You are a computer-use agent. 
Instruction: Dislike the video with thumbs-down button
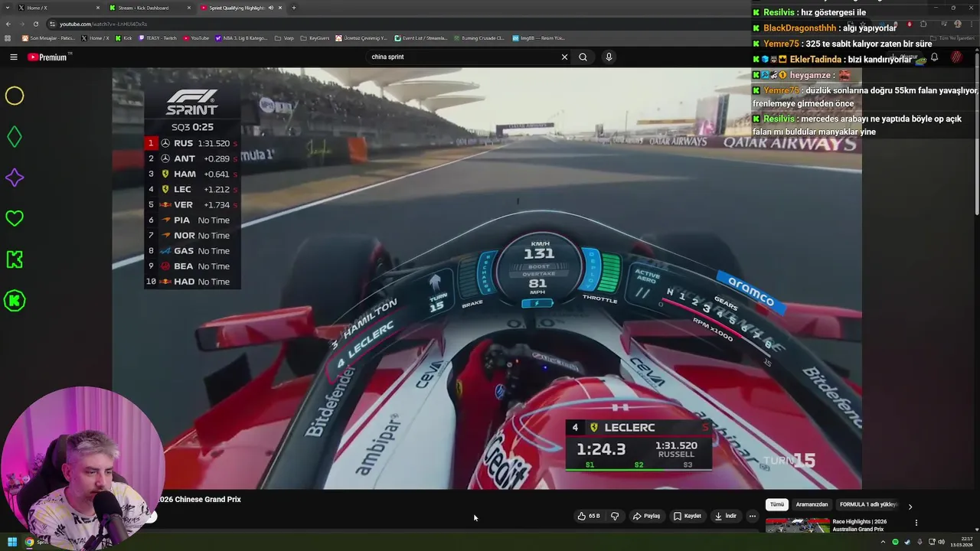pos(614,516)
